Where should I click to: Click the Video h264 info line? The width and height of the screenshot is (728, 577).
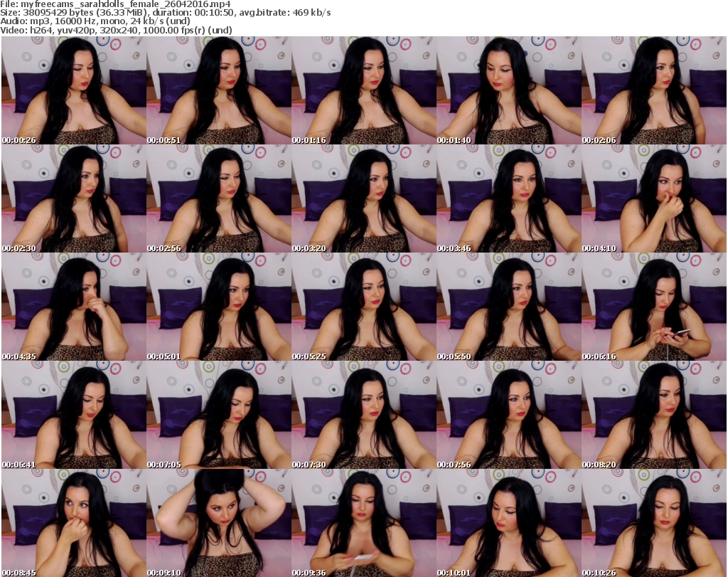[116, 30]
